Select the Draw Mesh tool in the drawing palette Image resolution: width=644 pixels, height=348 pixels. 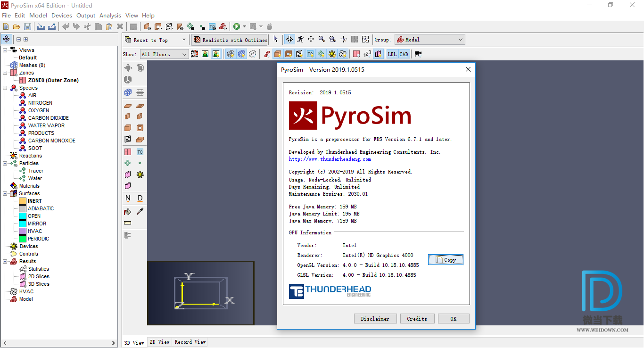pyautogui.click(x=128, y=92)
